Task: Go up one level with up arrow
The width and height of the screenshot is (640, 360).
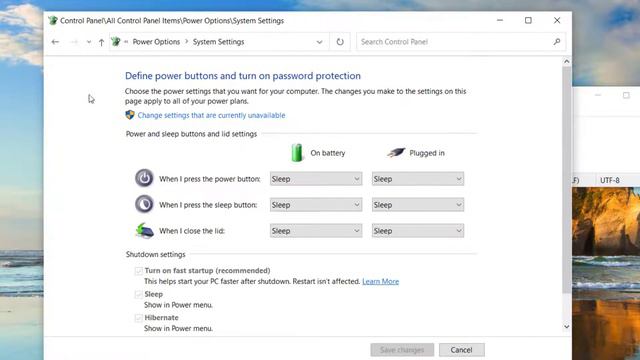Action: click(101, 42)
